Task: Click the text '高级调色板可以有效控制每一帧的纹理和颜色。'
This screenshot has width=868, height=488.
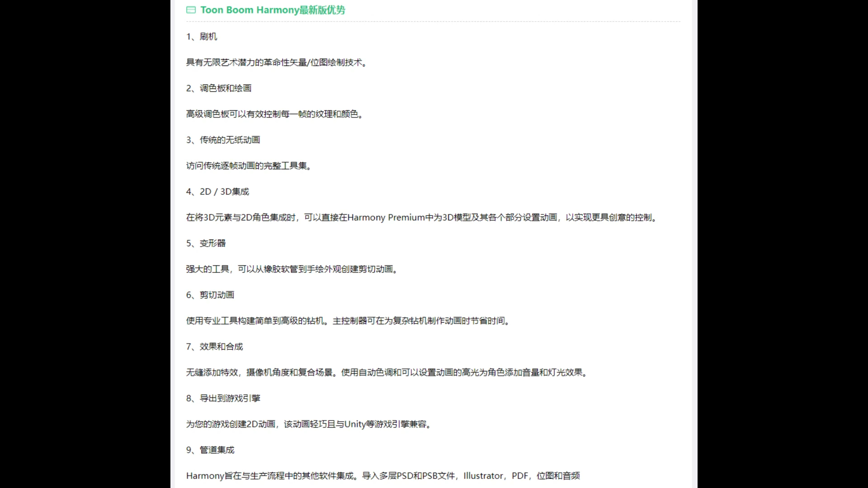Action: (274, 114)
